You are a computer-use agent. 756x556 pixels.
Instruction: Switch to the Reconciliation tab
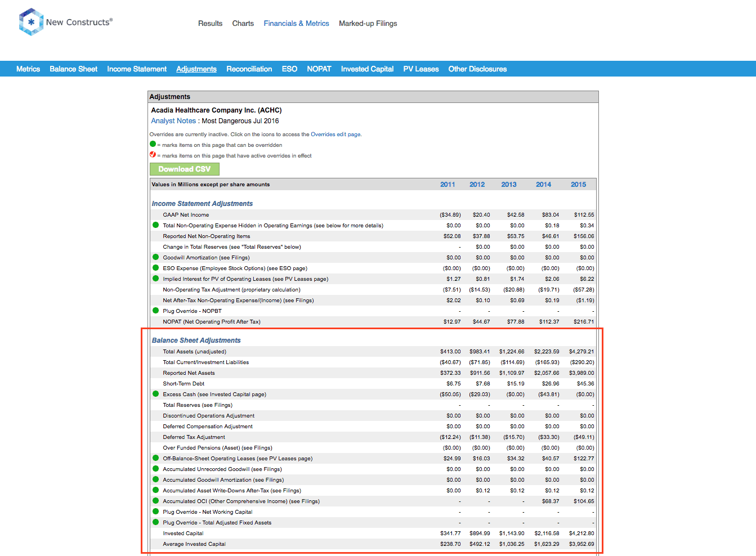(249, 69)
